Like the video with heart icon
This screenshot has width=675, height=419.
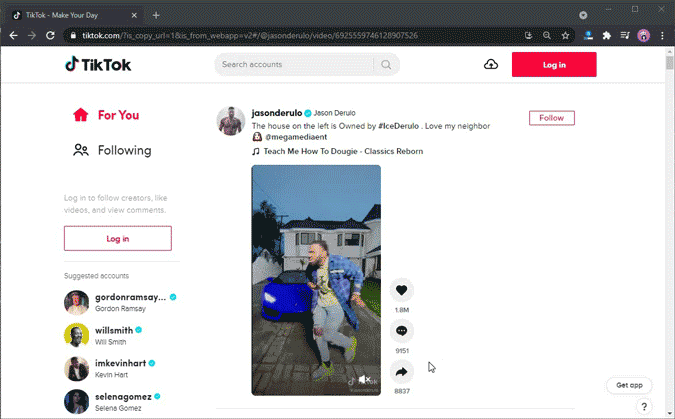[x=402, y=290]
